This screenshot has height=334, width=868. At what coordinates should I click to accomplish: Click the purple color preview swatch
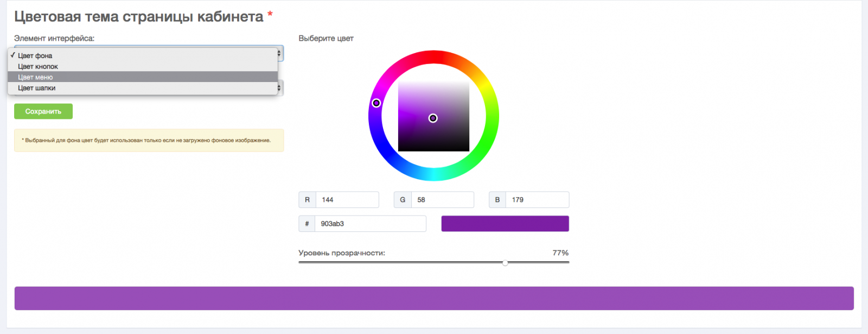point(505,224)
